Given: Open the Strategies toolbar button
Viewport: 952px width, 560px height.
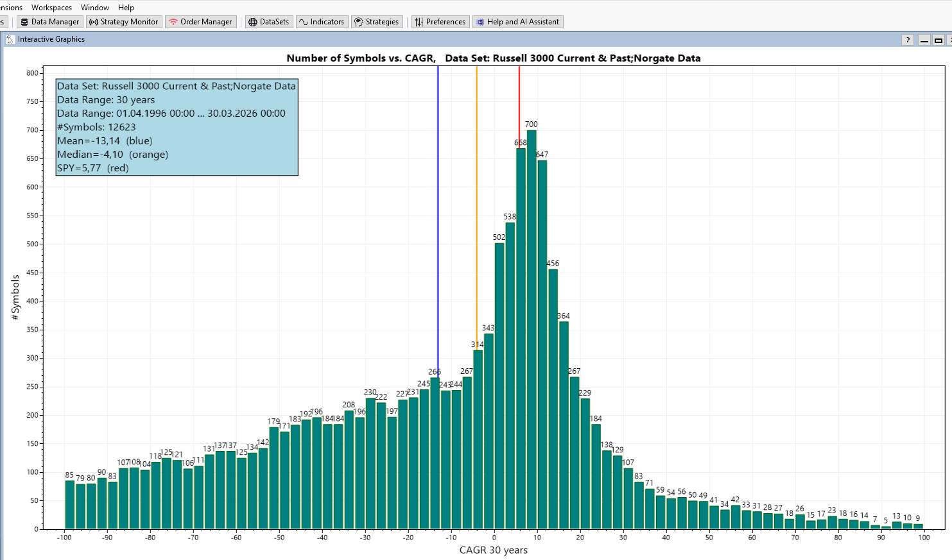Looking at the screenshot, I should 376,22.
